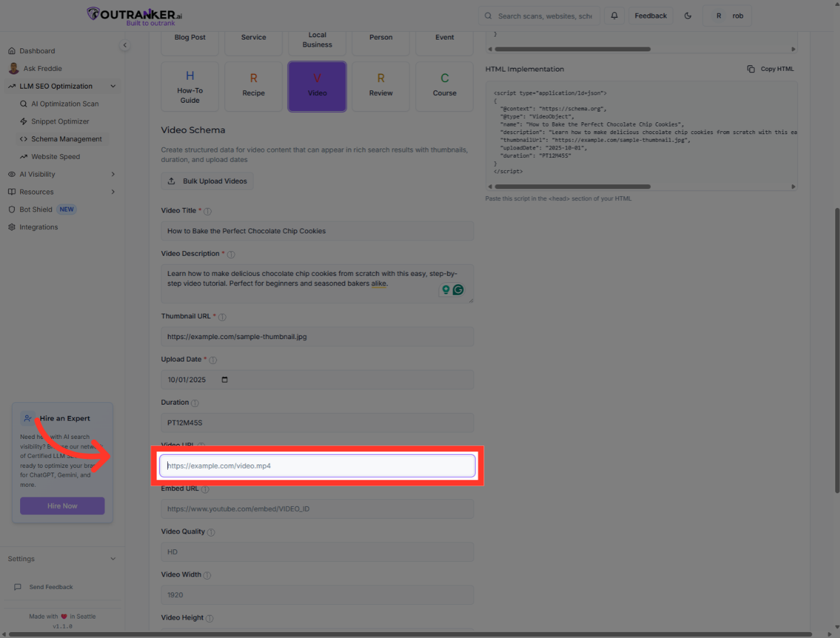Go to Snippet Optimizer

tap(60, 122)
